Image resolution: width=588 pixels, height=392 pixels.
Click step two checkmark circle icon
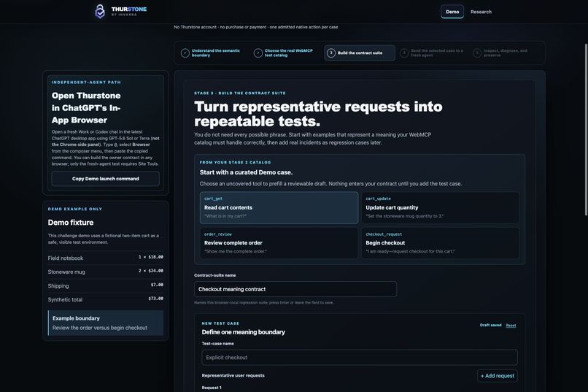258,53
